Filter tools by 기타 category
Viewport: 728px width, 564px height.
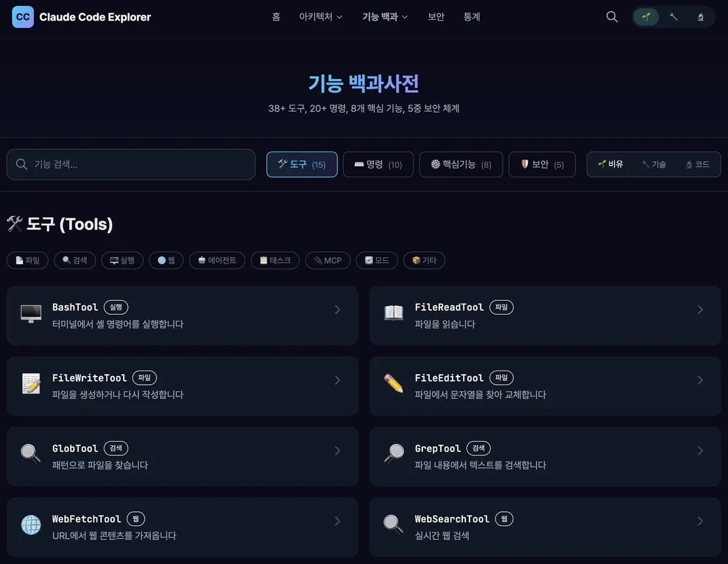coord(424,260)
